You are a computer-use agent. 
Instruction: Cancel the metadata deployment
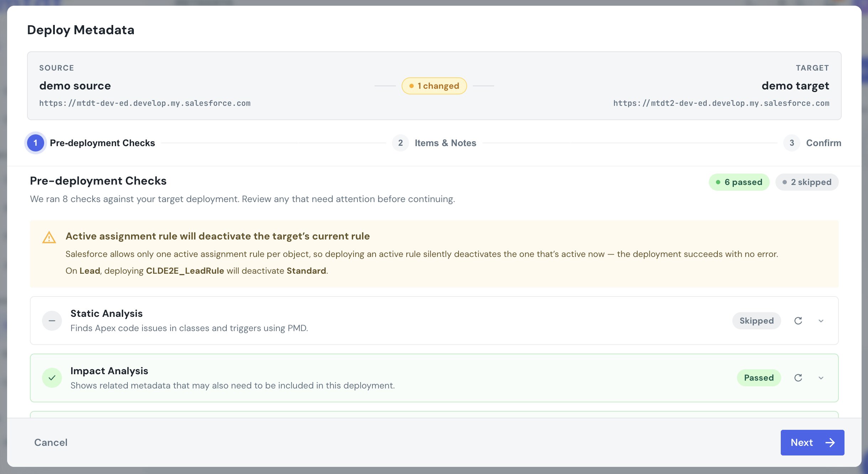51,443
